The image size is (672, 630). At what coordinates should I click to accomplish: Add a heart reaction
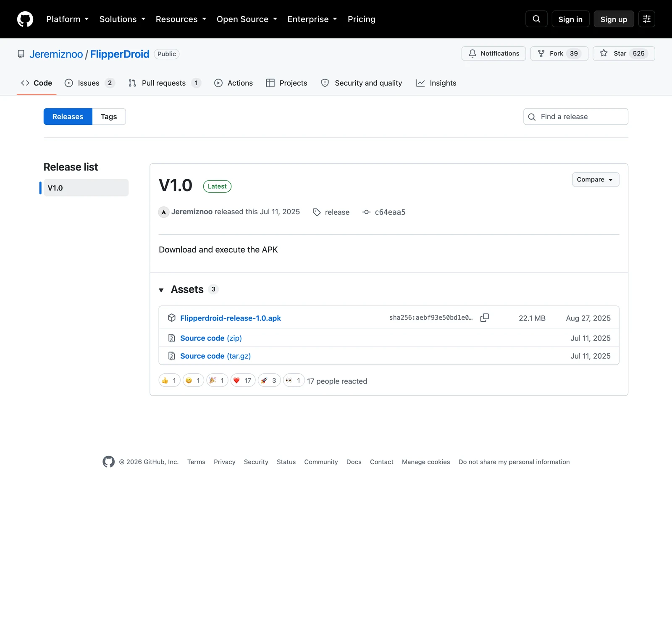tap(243, 381)
